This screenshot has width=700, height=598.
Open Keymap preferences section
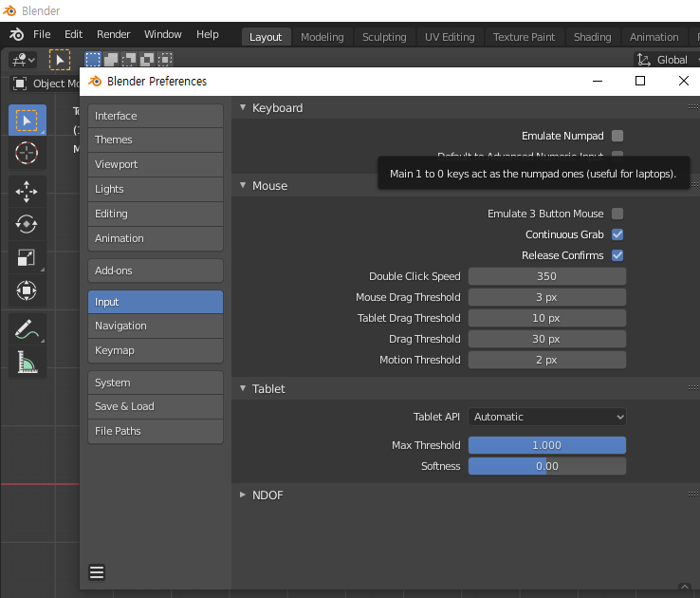pos(156,350)
